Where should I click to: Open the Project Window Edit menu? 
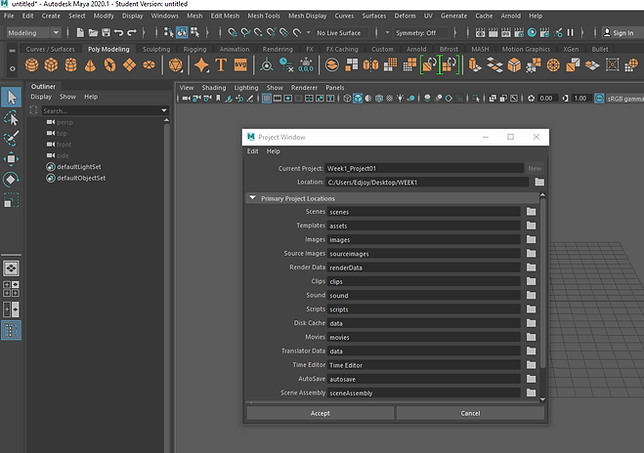coord(253,151)
